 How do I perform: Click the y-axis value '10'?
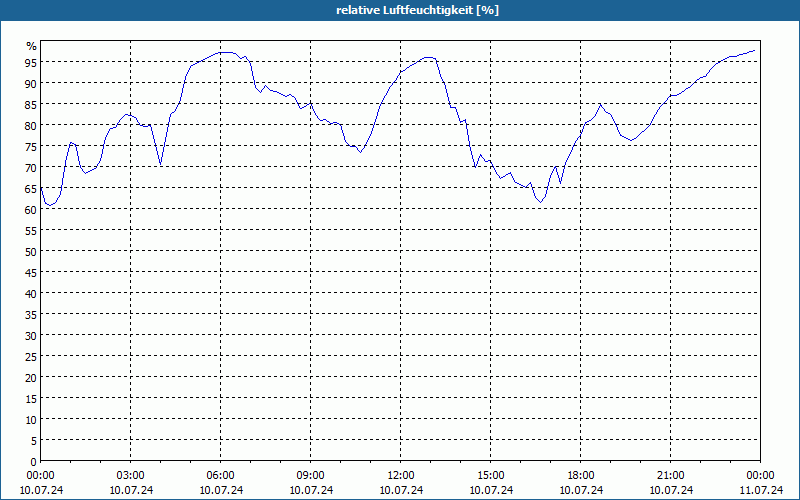(31, 420)
